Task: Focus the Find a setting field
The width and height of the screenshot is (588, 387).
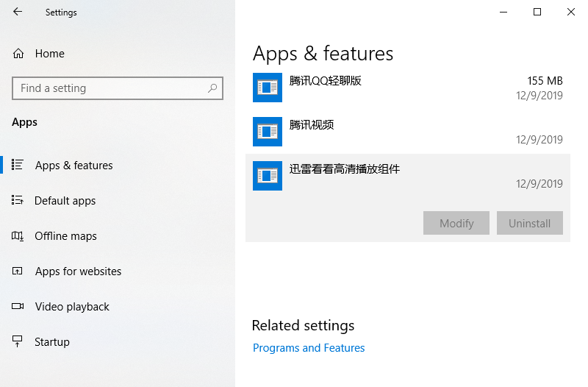Action: (118, 88)
